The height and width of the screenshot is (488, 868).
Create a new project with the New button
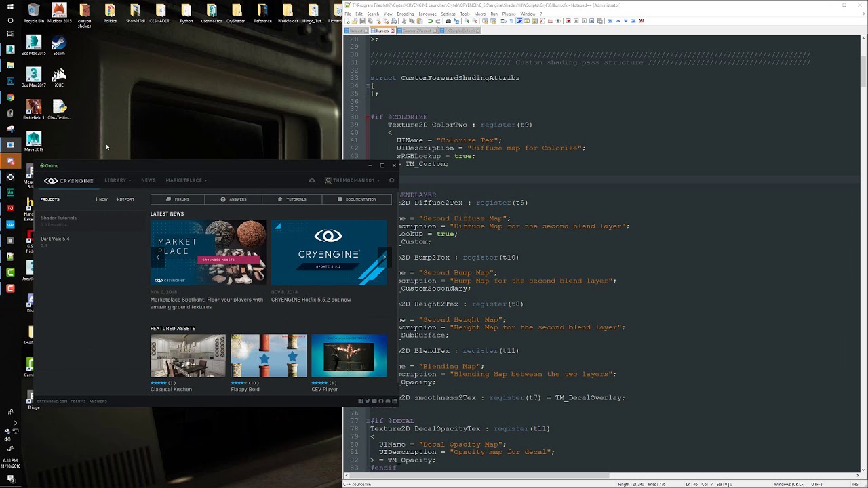101,199
